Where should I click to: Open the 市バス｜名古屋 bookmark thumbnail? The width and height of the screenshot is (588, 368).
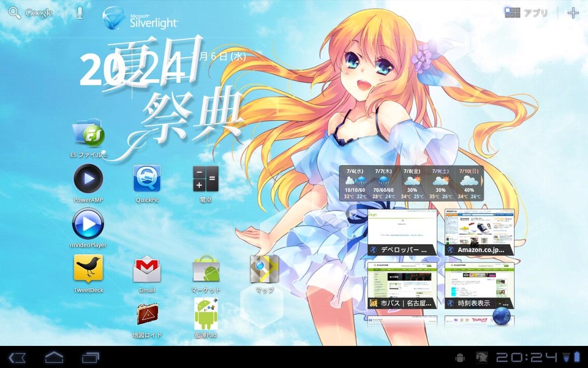[x=402, y=285]
